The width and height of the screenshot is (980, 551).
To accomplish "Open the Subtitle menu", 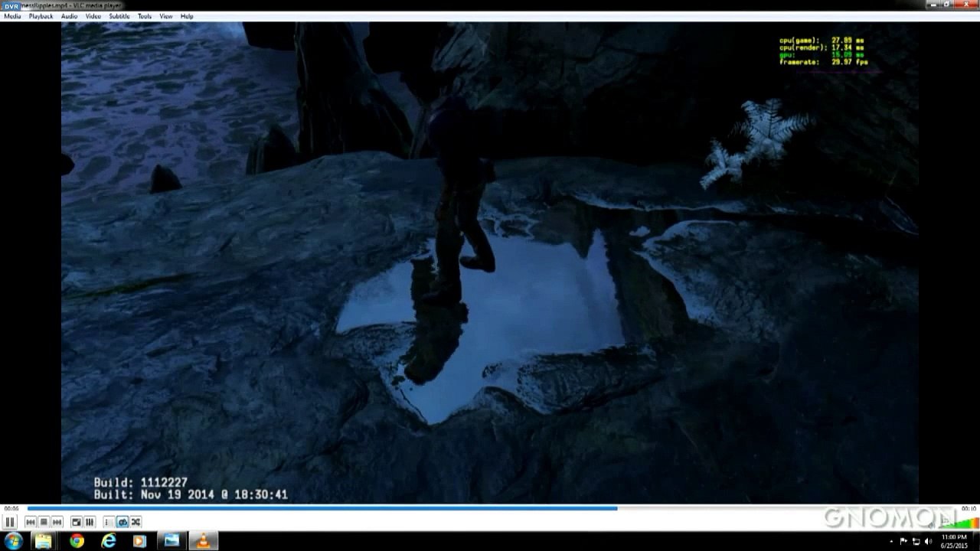I will [x=119, y=16].
